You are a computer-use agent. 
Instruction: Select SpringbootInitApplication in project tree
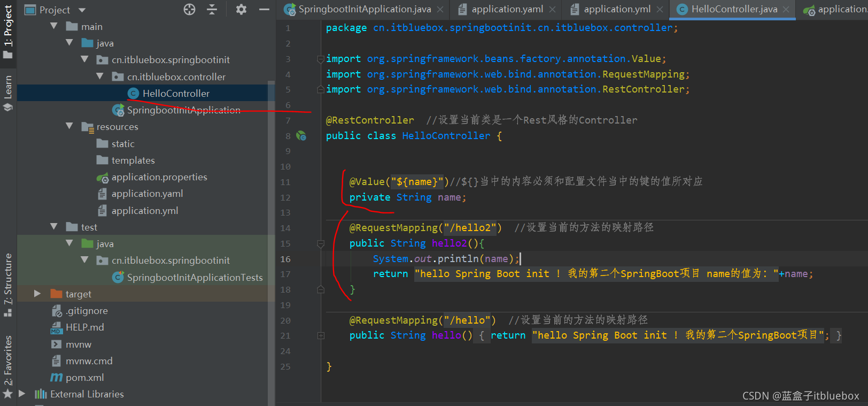(183, 110)
